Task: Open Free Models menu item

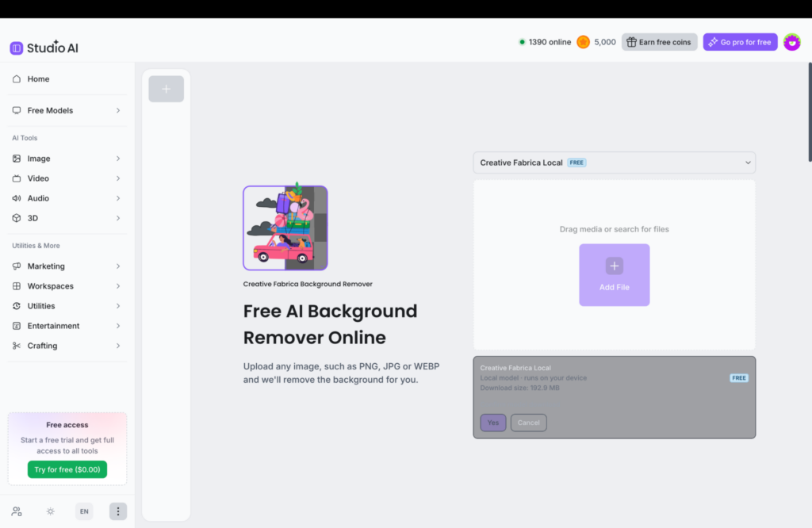Action: click(67, 111)
